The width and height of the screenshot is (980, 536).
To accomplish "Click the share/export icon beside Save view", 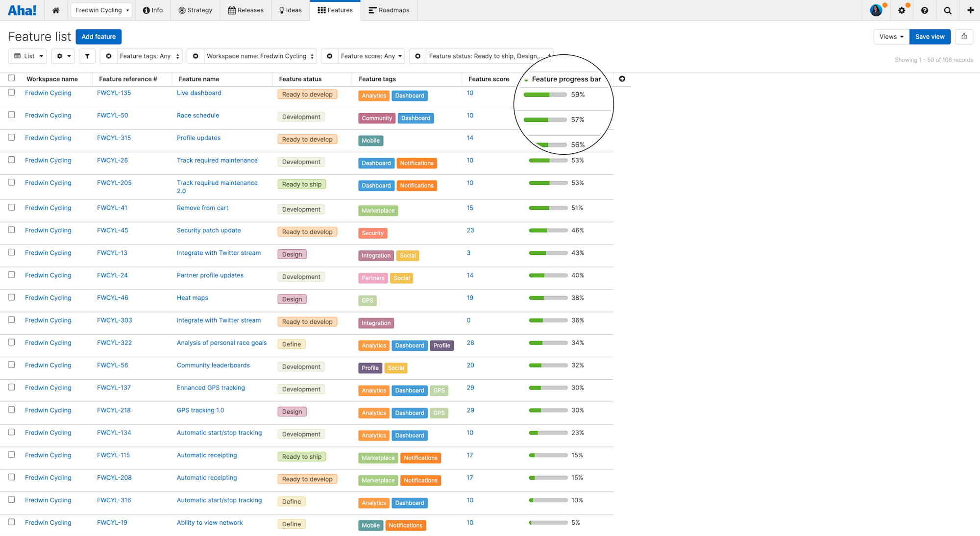I will click(x=964, y=36).
